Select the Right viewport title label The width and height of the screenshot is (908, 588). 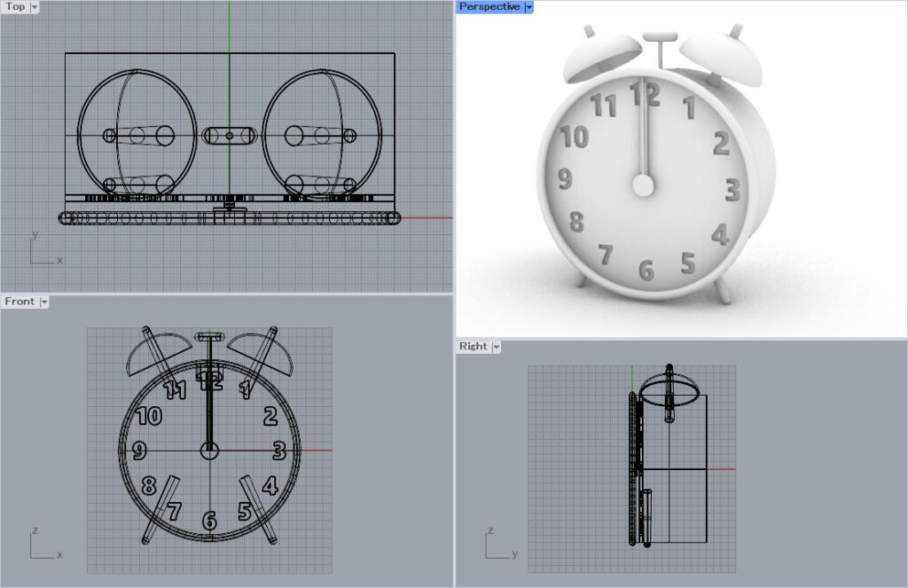[473, 347]
